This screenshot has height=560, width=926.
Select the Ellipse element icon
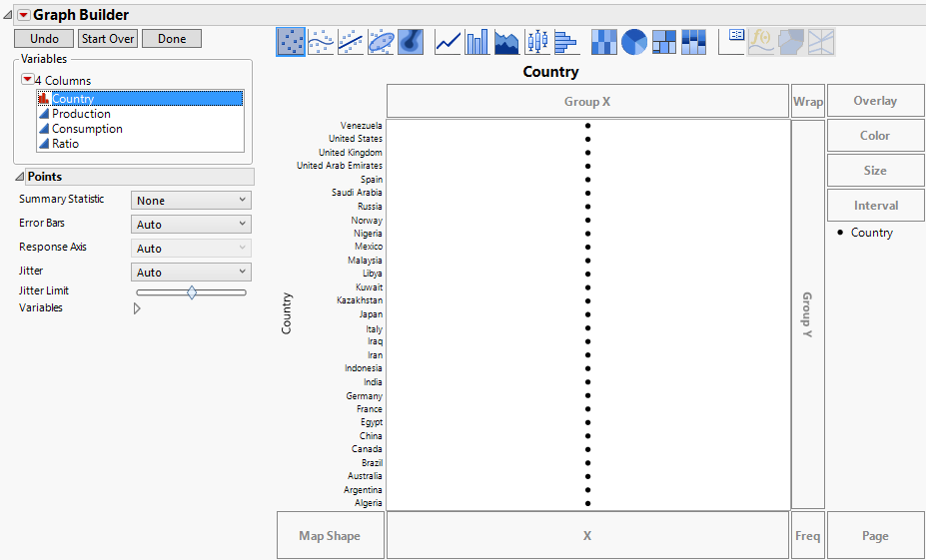pyautogui.click(x=381, y=42)
